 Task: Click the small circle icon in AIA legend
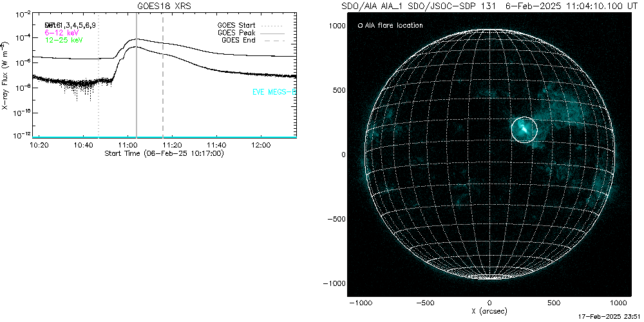(360, 26)
